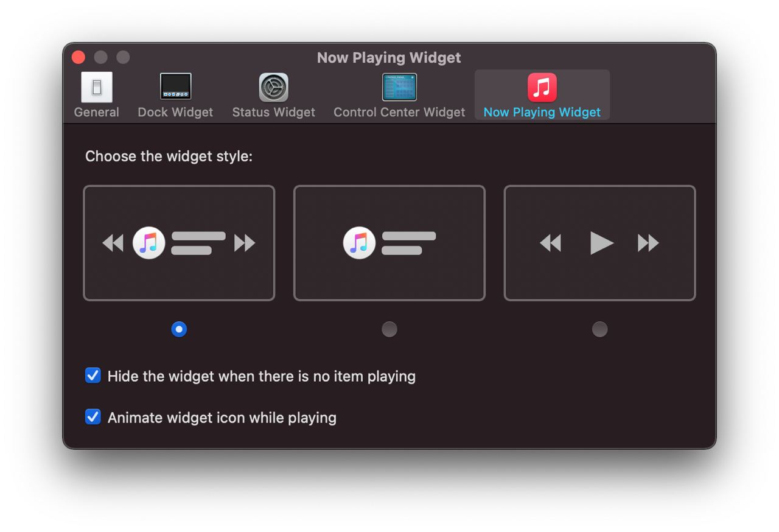This screenshot has height=532, width=779.
Task: Pick the style preview showing only track info
Action: tap(389, 243)
